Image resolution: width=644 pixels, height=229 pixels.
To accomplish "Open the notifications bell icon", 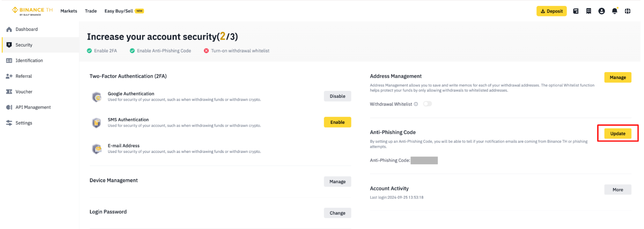I will click(x=614, y=11).
